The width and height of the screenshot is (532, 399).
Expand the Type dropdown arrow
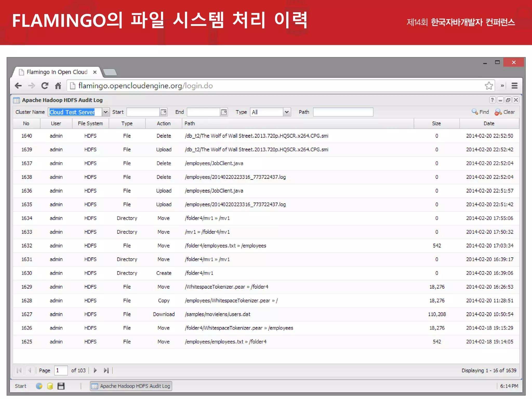[x=287, y=112]
